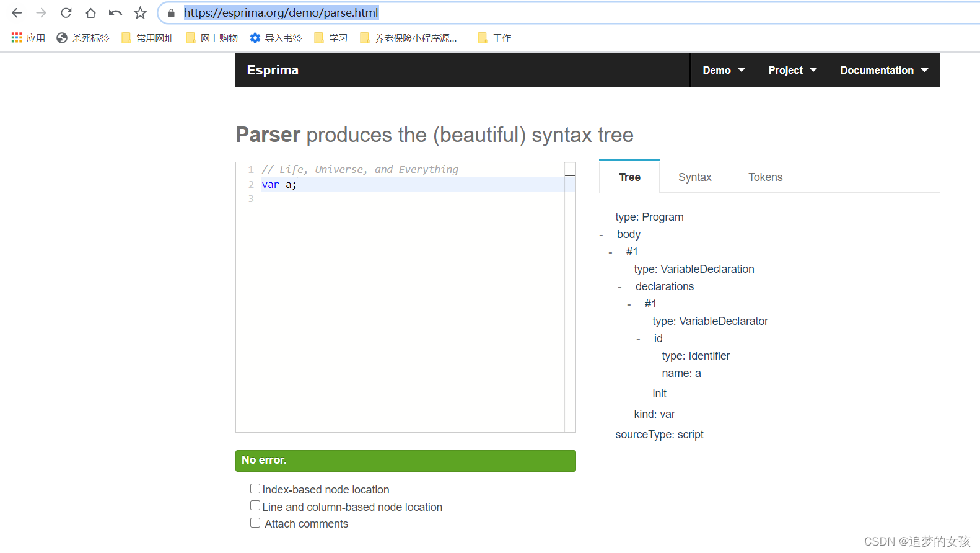
Task: Enable Index-based node location checkbox
Action: (255, 489)
